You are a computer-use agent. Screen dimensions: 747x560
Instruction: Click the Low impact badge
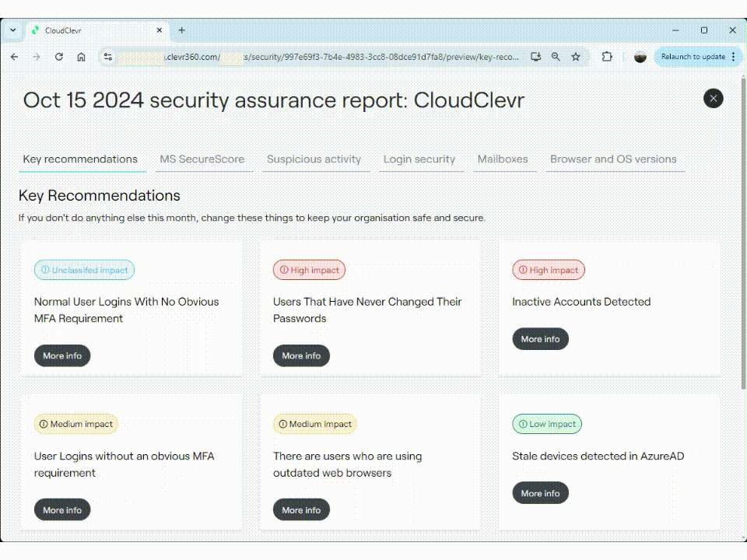[547, 424]
